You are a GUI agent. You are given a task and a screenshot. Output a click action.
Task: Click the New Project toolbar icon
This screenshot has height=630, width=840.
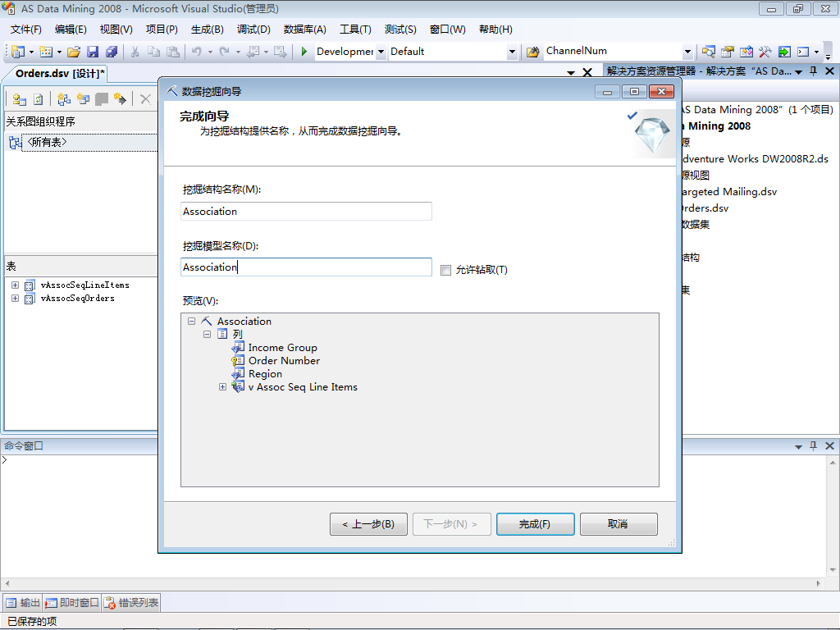click(x=18, y=52)
